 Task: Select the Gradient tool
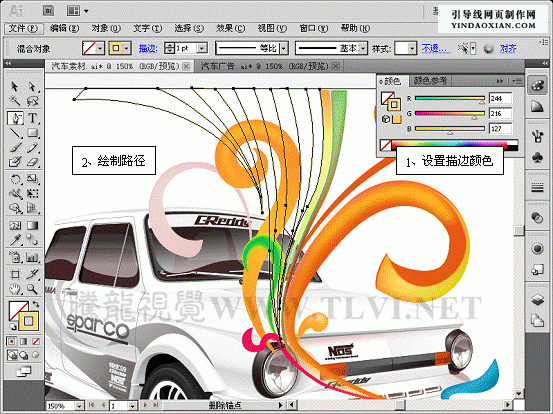(x=32, y=225)
